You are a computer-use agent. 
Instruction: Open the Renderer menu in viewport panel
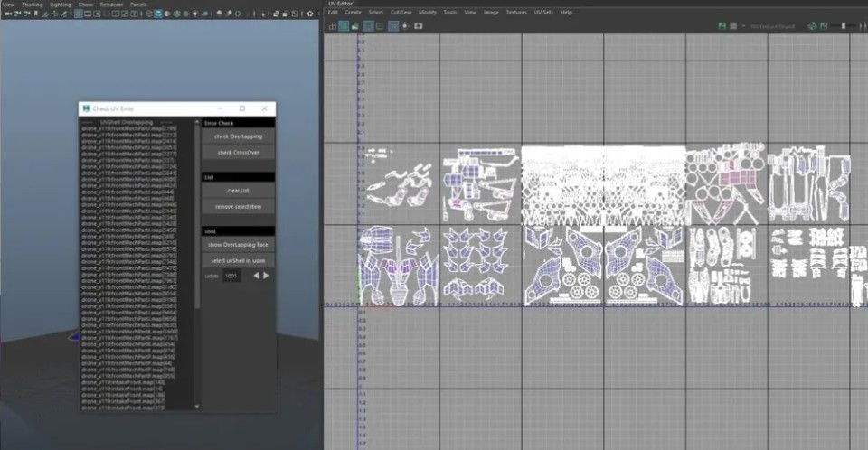[111, 5]
